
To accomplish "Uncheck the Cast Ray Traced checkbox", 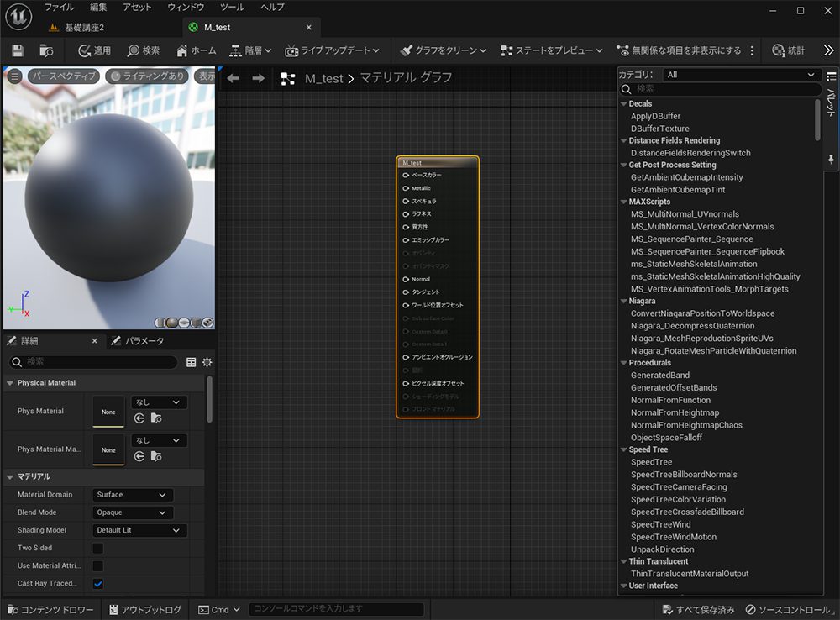I will tap(97, 583).
